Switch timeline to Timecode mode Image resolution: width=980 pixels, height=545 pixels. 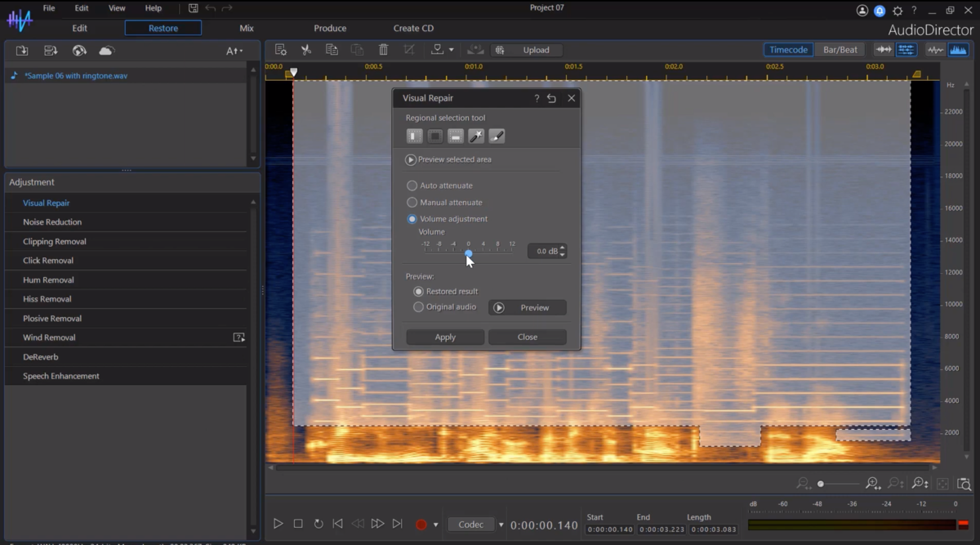pyautogui.click(x=789, y=50)
